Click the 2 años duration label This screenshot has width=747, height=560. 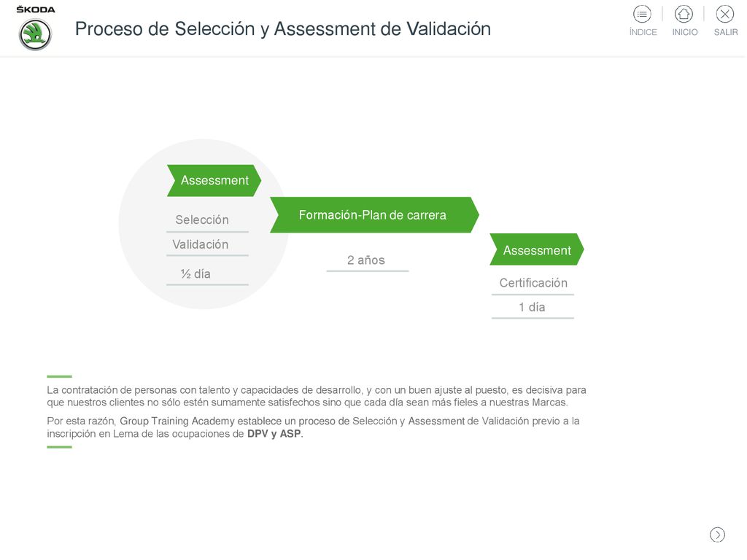click(x=366, y=260)
